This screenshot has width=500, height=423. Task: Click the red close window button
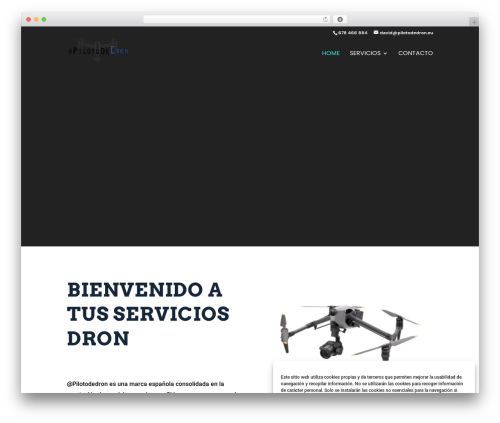click(x=29, y=20)
